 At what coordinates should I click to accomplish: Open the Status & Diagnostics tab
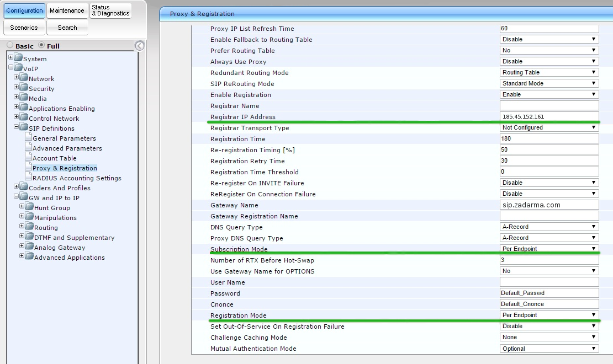110,10
